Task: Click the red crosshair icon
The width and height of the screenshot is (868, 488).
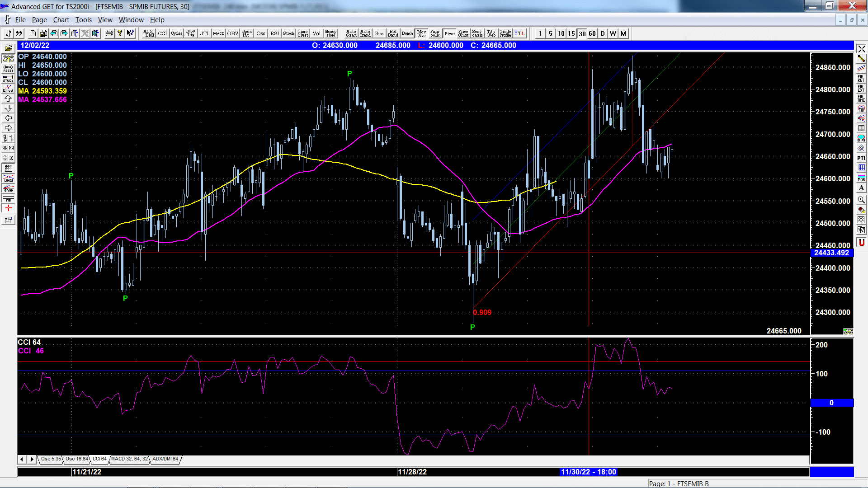Action: [8, 208]
